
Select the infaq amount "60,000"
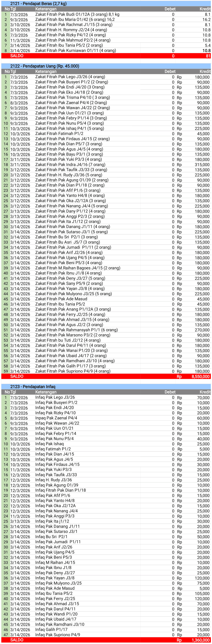pos(203,418)
